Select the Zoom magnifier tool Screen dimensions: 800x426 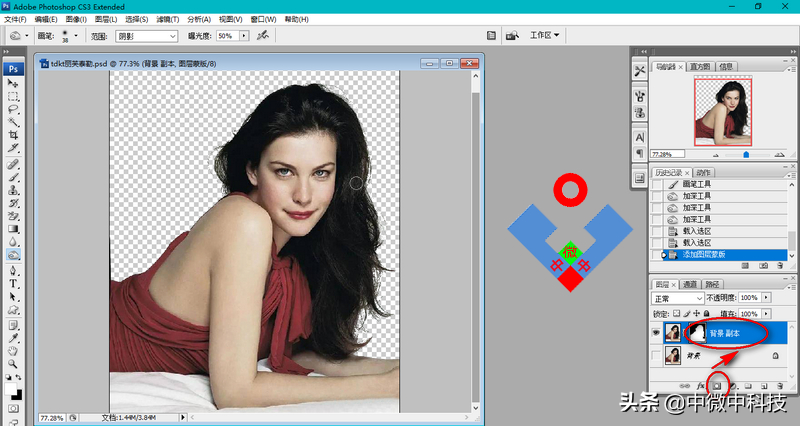(x=14, y=364)
